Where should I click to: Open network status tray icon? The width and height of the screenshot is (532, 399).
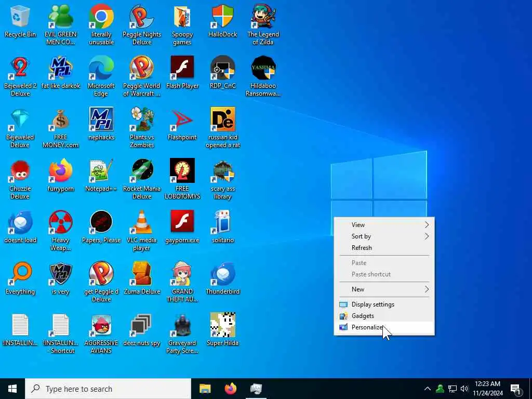(x=453, y=389)
